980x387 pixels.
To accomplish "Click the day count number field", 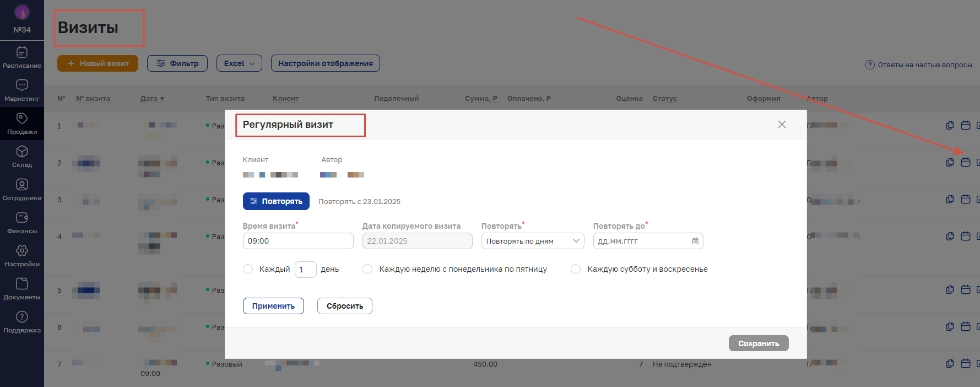I will (306, 269).
